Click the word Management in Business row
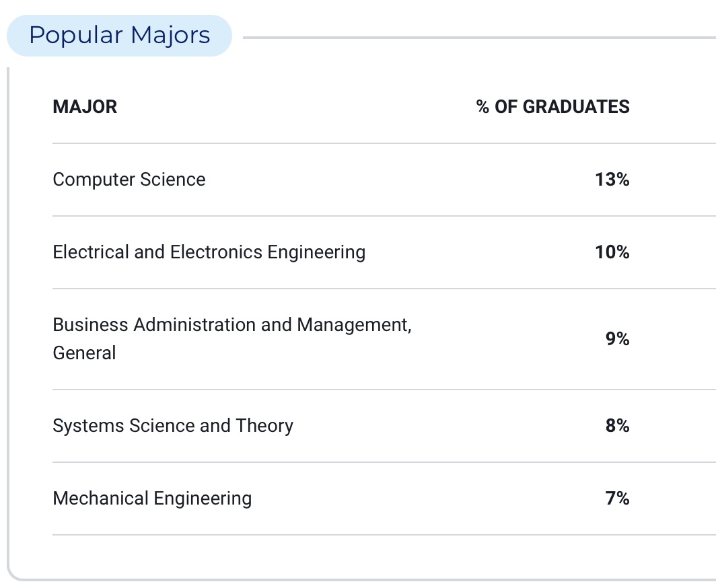Image resolution: width=716 pixels, height=588 pixels. point(355,325)
